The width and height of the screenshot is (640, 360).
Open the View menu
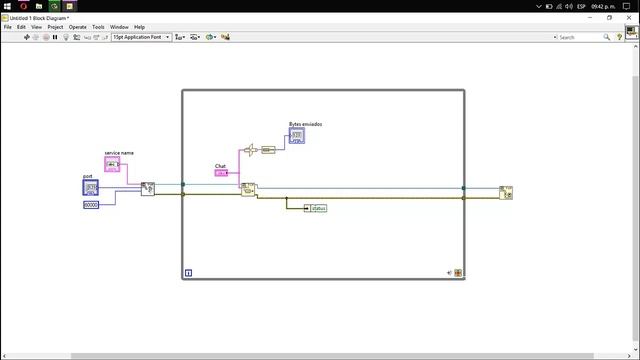click(37, 27)
